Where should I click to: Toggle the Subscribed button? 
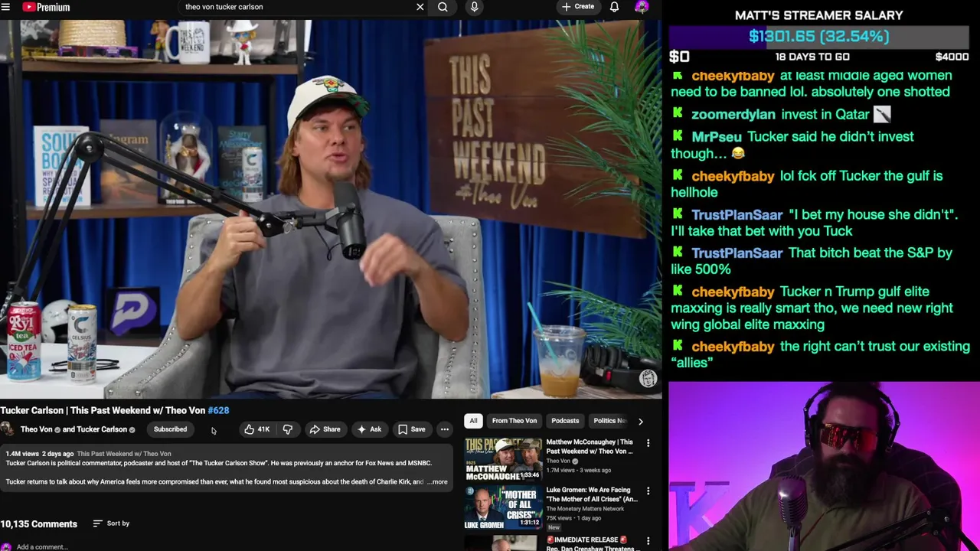click(170, 429)
